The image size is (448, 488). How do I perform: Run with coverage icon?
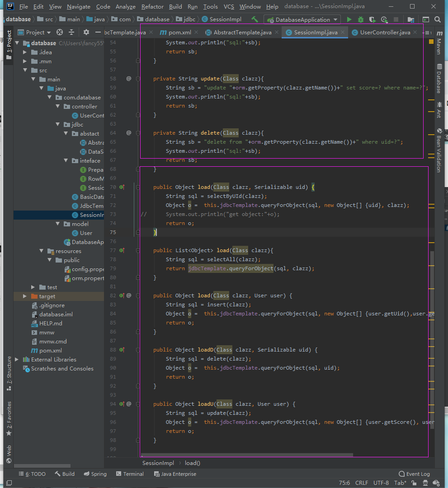[x=372, y=19]
